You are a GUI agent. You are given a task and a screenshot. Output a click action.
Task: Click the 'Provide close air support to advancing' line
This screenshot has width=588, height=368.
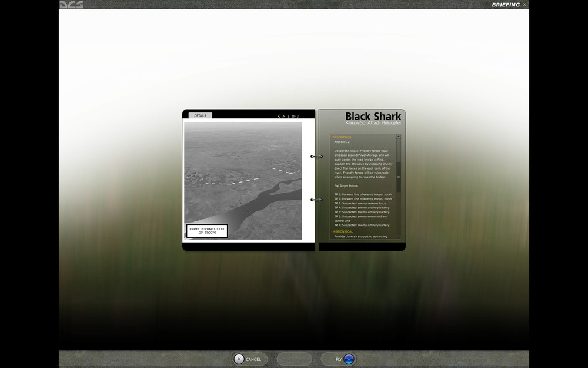pyautogui.click(x=361, y=237)
